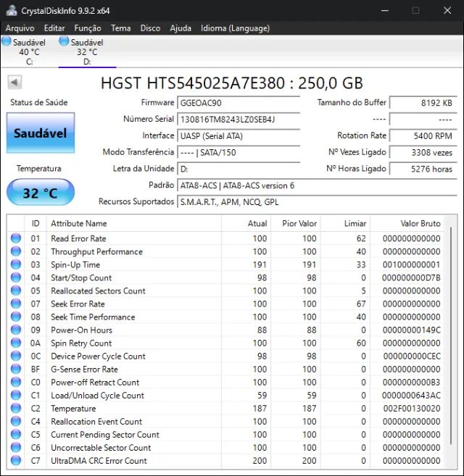Image resolution: width=464 pixels, height=476 pixels.
Task: Click the status orb for Throughput Performance
Action: 16,251
